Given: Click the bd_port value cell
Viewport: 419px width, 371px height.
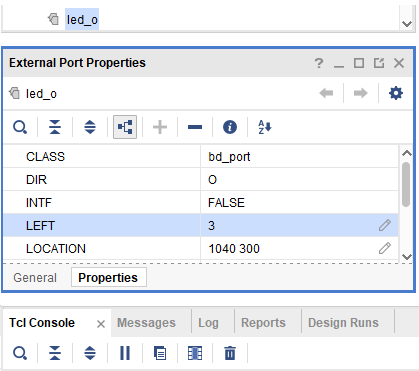Looking at the screenshot, I should click(299, 156).
